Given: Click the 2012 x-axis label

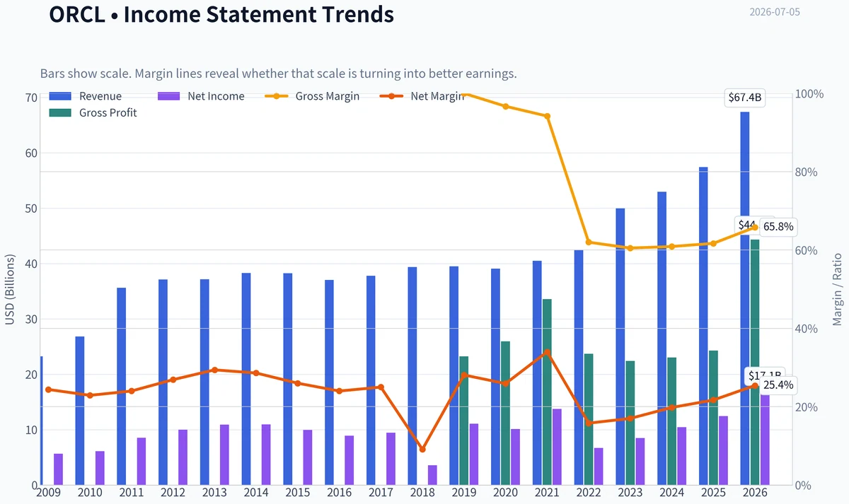Looking at the screenshot, I should (x=173, y=492).
